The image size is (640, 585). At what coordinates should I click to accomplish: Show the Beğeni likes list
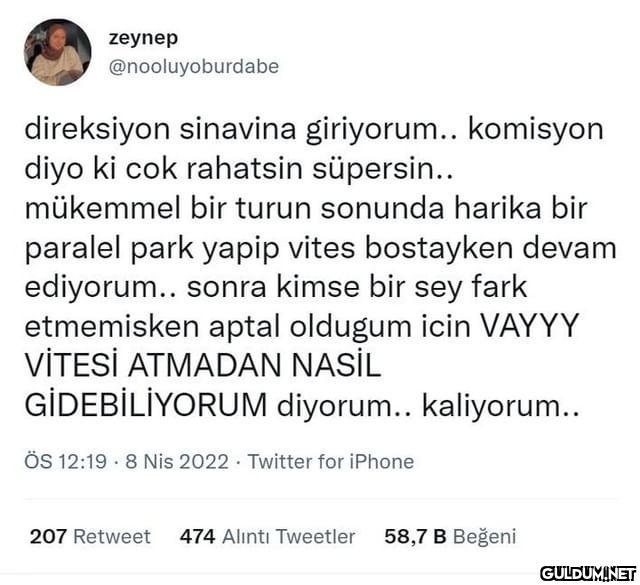pyautogui.click(x=484, y=537)
